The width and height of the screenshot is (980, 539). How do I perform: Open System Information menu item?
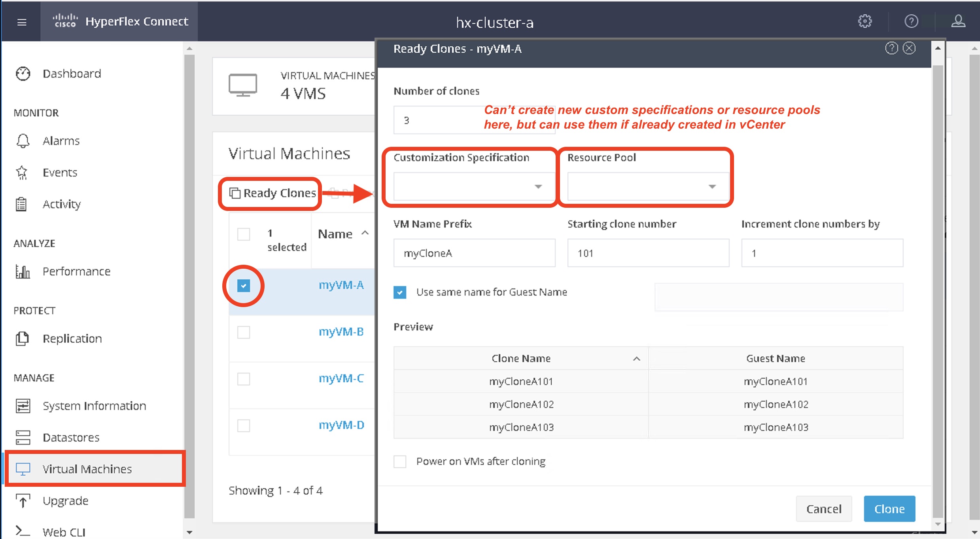[94, 406]
